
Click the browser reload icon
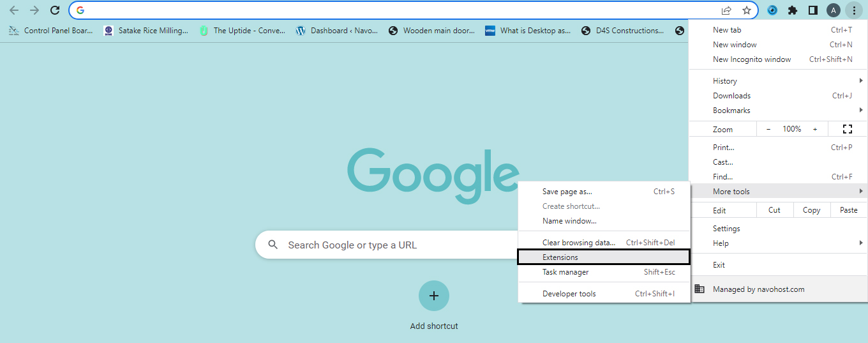(x=55, y=10)
